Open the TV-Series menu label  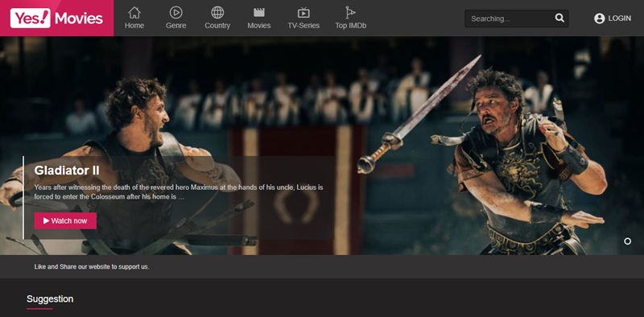click(x=303, y=26)
